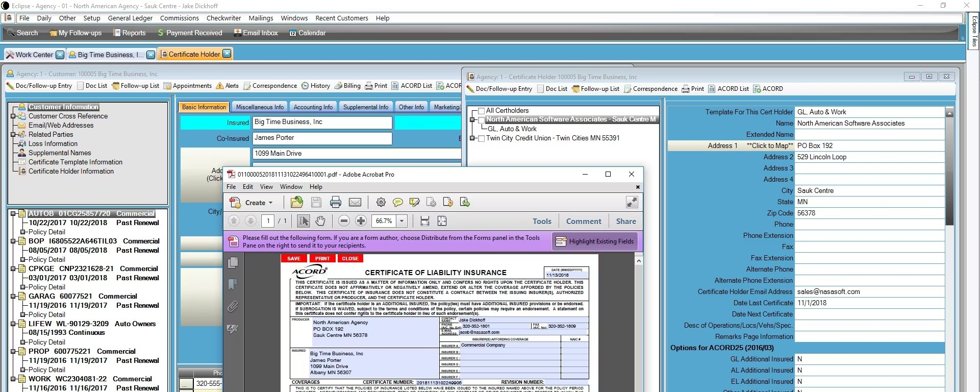Open Acrobat's open file folder icon
980x392 pixels.
[x=296, y=203]
